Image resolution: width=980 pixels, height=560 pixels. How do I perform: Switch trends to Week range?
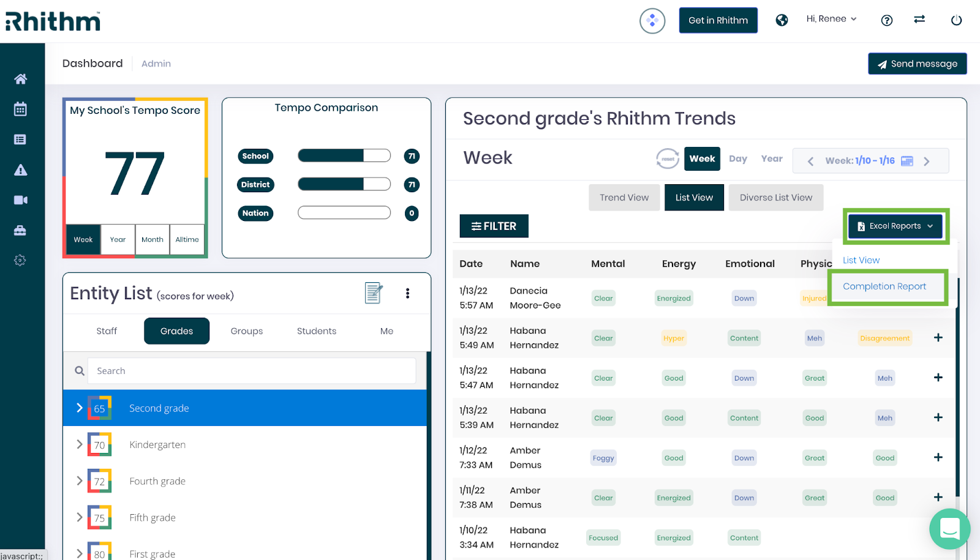(x=702, y=159)
